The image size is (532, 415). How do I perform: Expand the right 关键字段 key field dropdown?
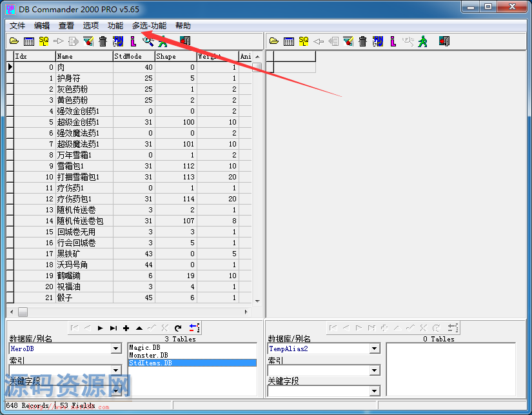pos(374,391)
